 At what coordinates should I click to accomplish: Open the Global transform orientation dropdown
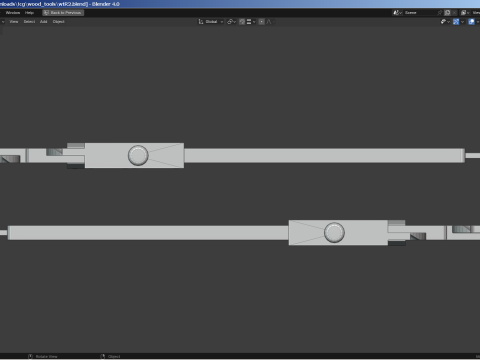(211, 22)
